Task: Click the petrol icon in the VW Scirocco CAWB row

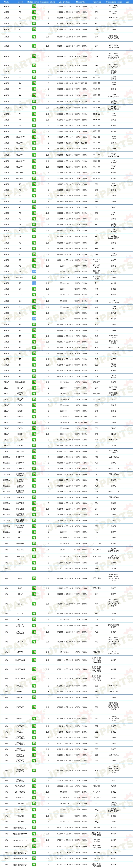Action: [34, 786]
